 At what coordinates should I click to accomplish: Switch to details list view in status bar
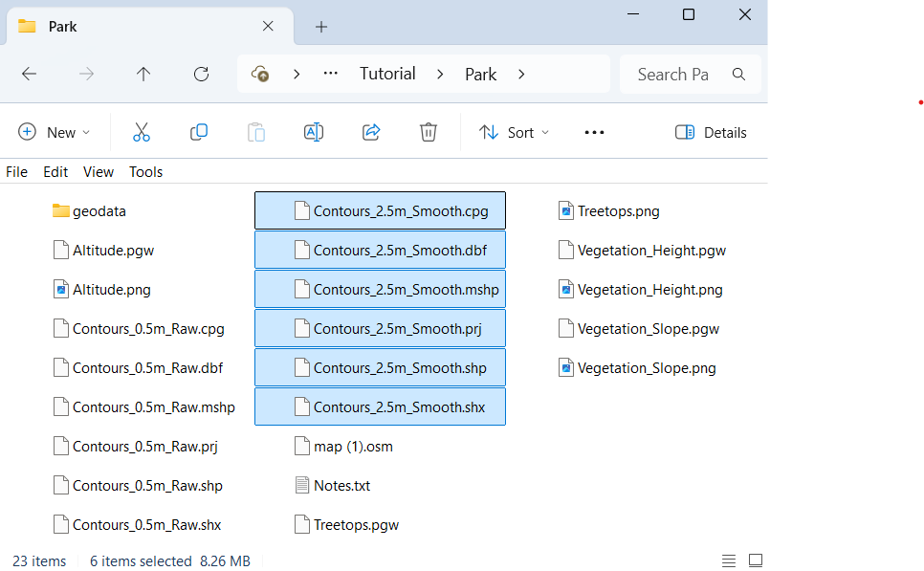[729, 560]
